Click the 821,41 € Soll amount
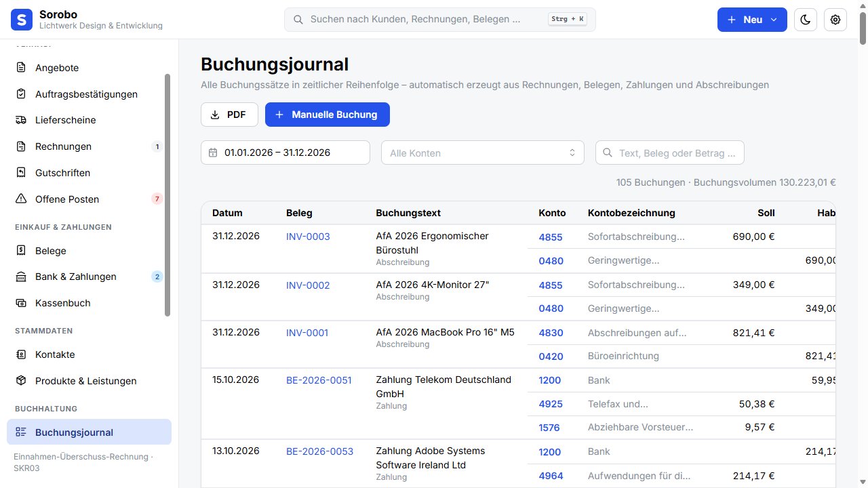Image resolution: width=868 pixels, height=488 pixels. point(753,333)
